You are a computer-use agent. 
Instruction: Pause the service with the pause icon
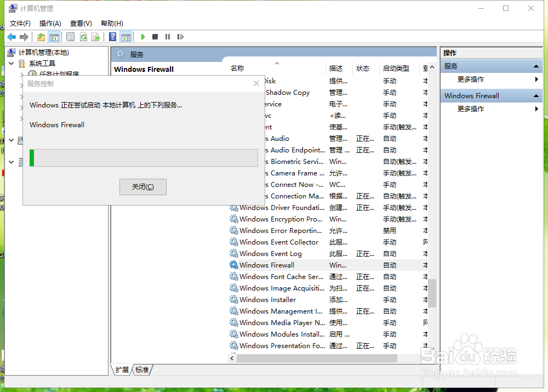click(x=168, y=37)
